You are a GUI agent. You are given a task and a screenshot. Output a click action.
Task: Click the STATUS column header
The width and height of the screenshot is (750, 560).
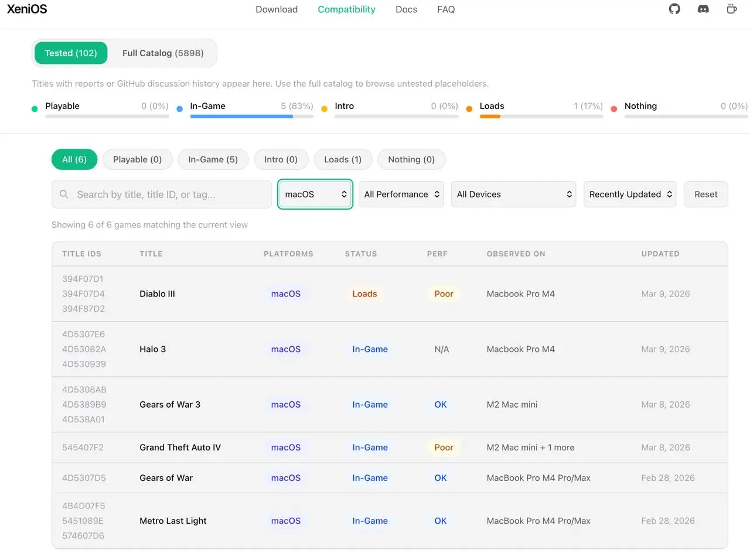pos(361,254)
